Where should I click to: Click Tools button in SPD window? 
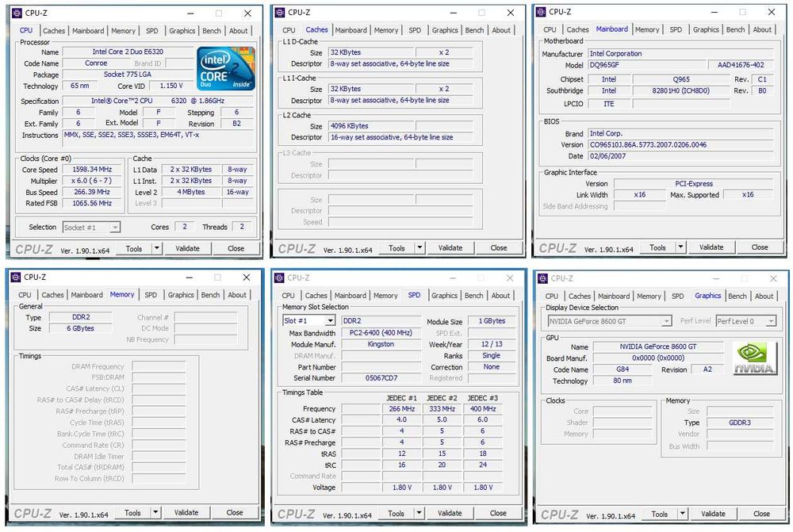(396, 513)
